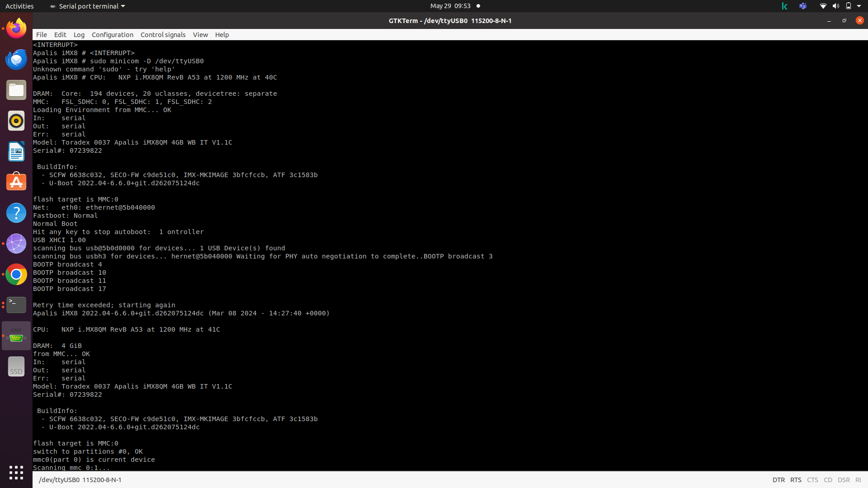The image size is (868, 488).
Task: Expand the system menu arrow
Action: click(859, 6)
